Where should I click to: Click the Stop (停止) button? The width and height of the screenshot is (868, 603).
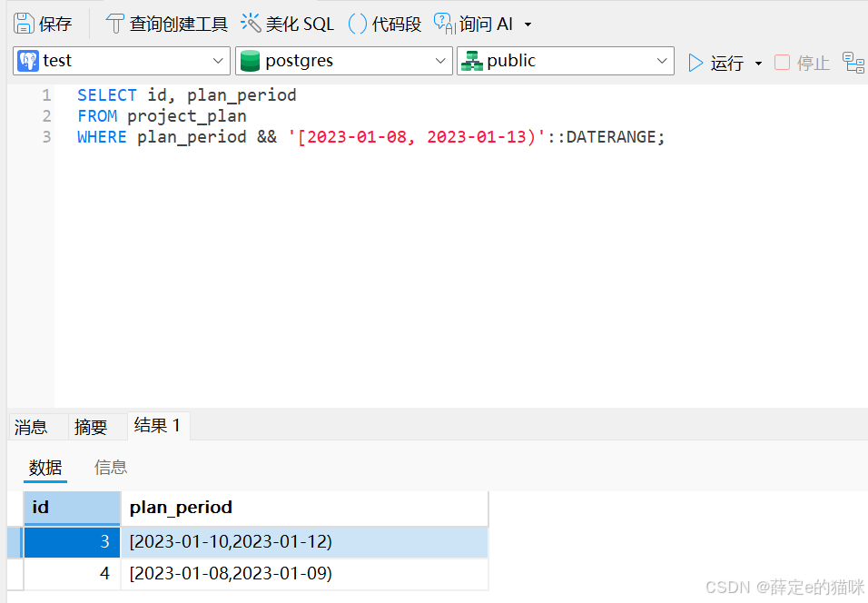click(802, 64)
